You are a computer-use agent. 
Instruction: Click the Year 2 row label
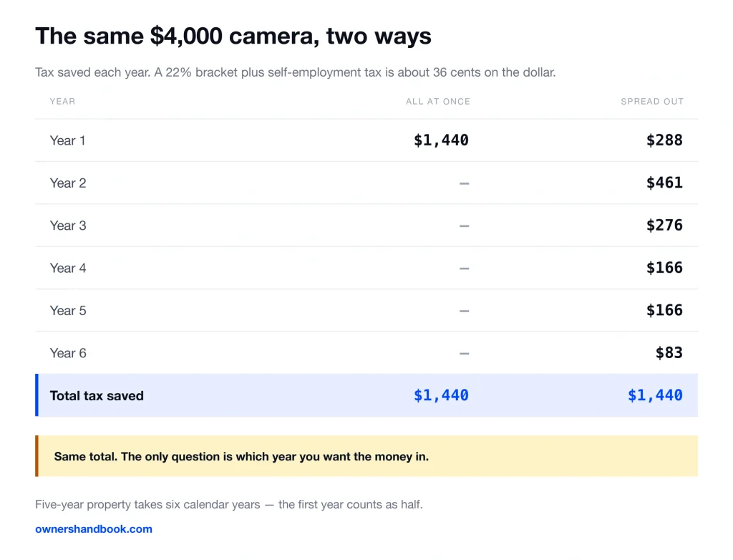coord(68,183)
